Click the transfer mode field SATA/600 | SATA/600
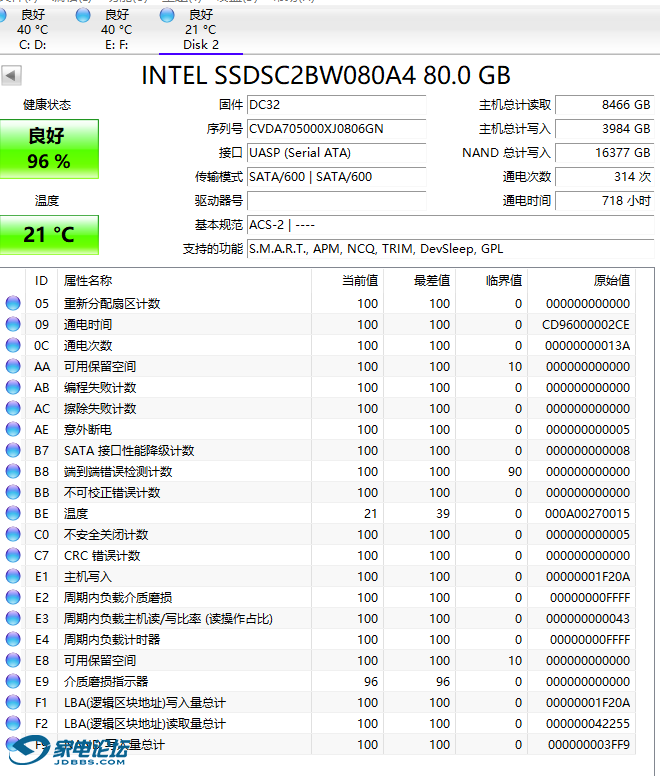 tap(336, 177)
